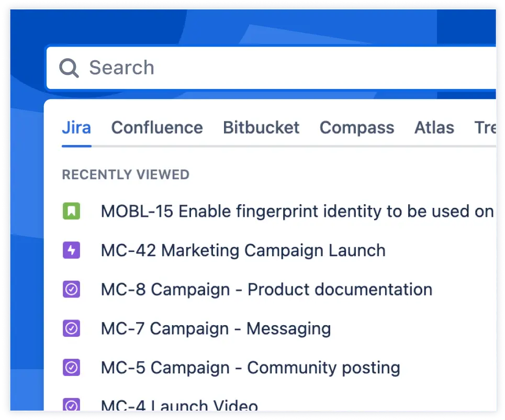Click the task icon next to MC-4

[72, 404]
